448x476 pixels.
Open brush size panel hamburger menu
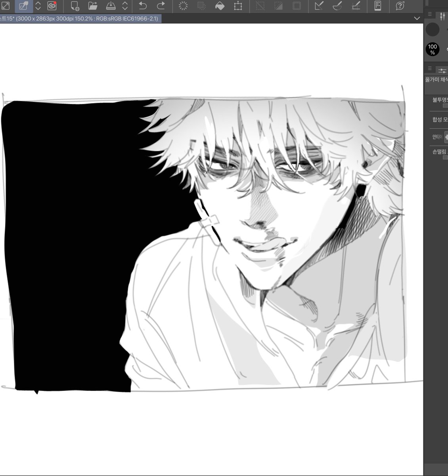coord(430,14)
